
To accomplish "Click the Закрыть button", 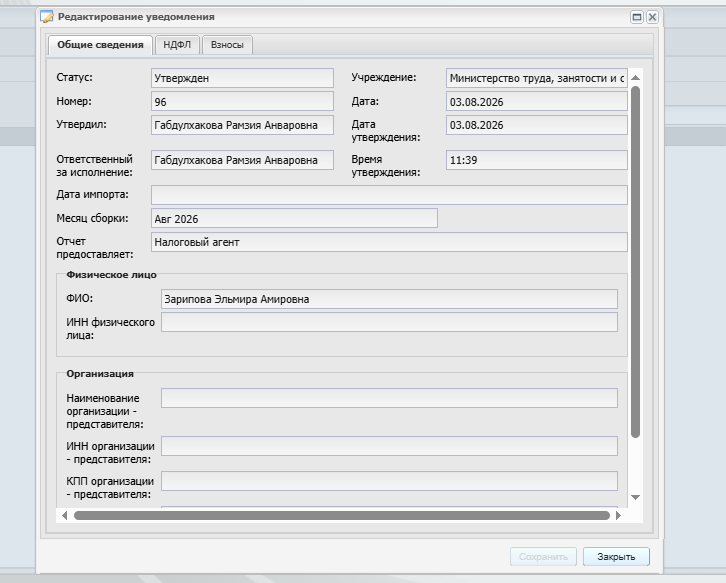I will point(616,557).
